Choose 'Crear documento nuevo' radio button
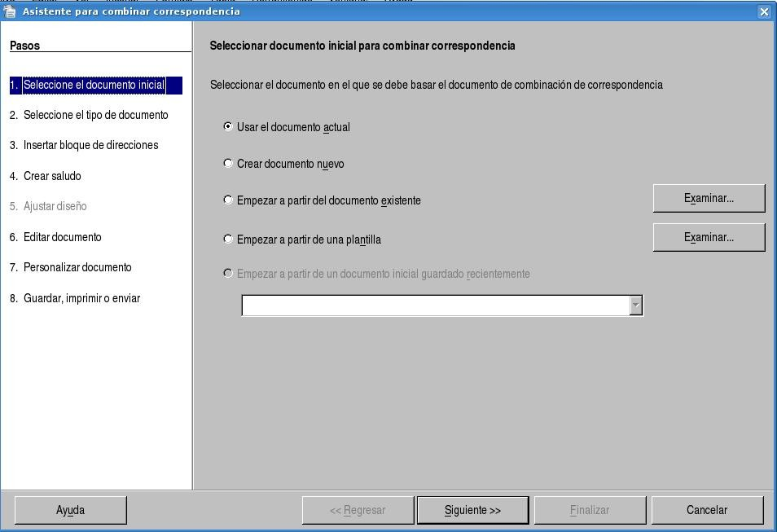Viewport: 777px width, 532px height. pos(228,164)
